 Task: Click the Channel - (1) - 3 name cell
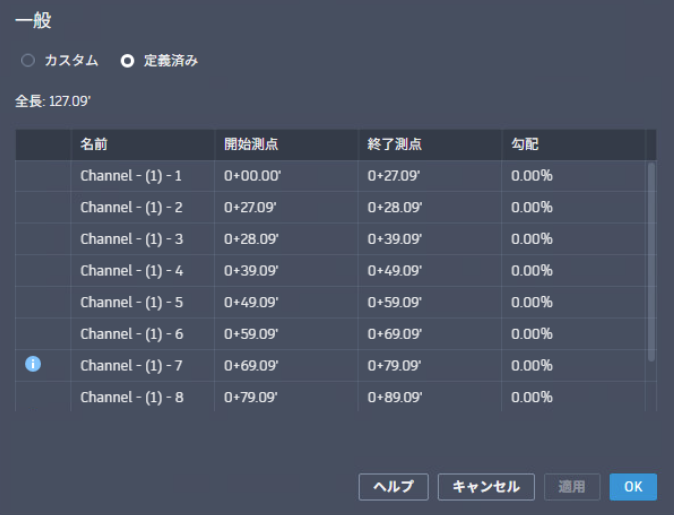(131, 239)
